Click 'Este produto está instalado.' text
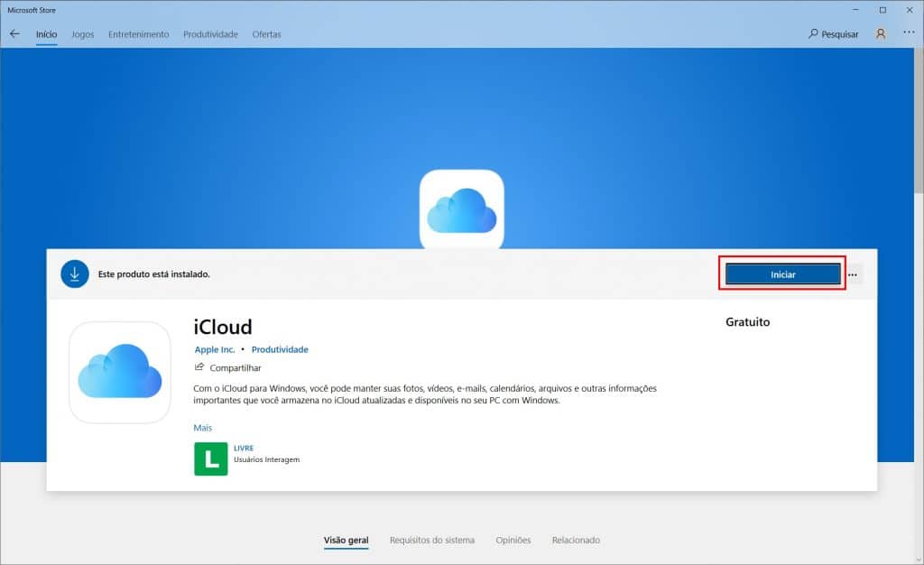Image resolution: width=924 pixels, height=565 pixels. (x=153, y=274)
